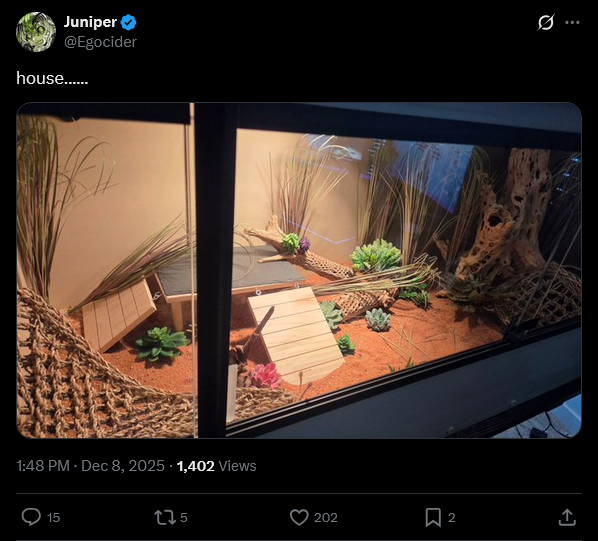Click the Juniper display name
The image size is (598, 541).
point(90,22)
